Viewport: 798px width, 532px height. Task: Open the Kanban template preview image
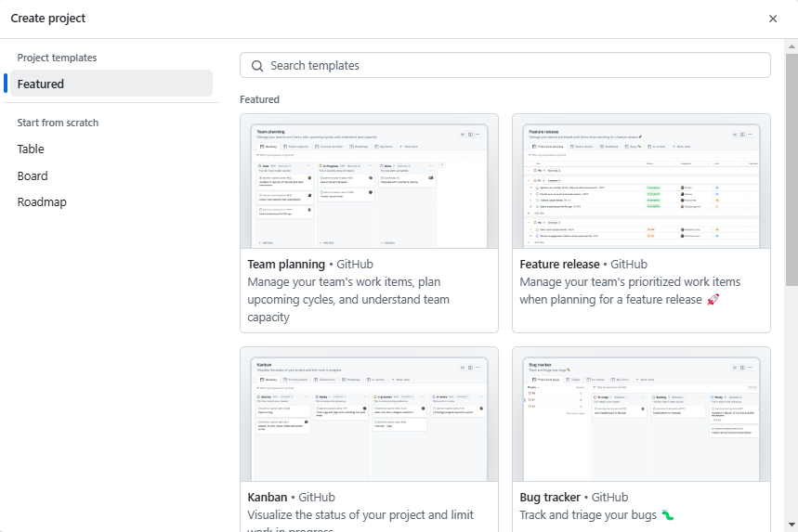(x=369, y=414)
